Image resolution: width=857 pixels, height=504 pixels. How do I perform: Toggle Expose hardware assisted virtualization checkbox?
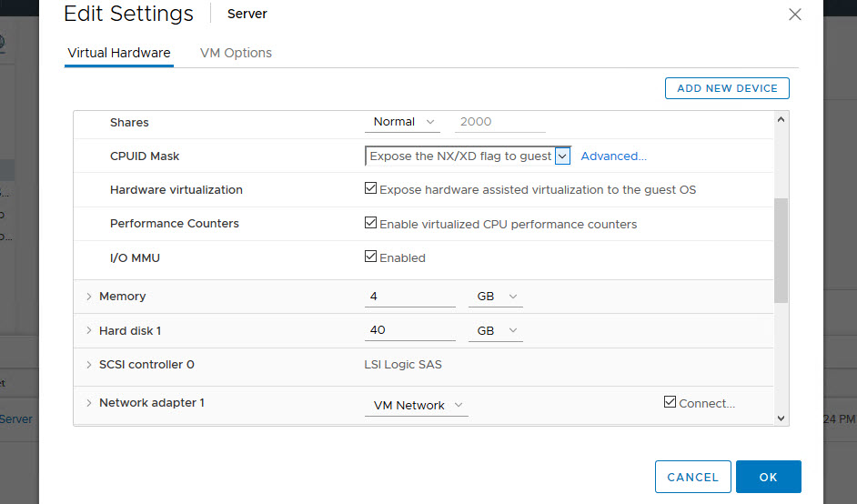click(x=370, y=189)
